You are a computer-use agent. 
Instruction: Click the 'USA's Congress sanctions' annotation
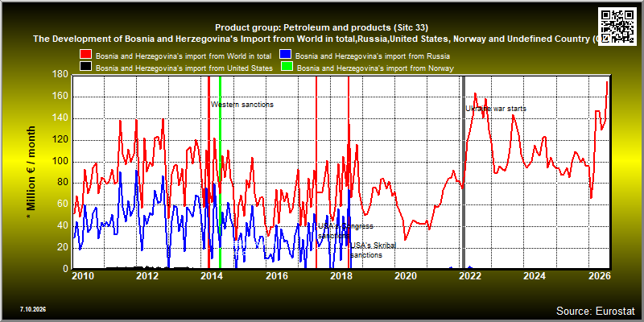click(x=345, y=231)
